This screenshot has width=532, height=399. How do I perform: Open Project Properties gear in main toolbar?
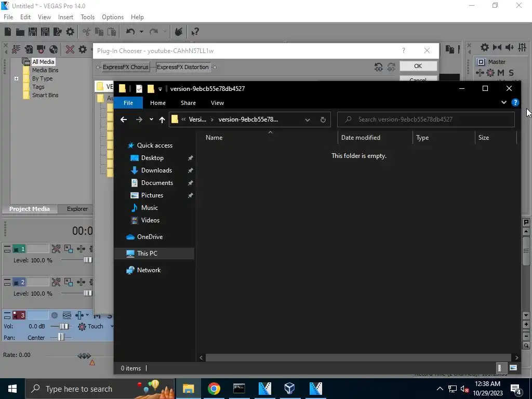[x=70, y=32]
